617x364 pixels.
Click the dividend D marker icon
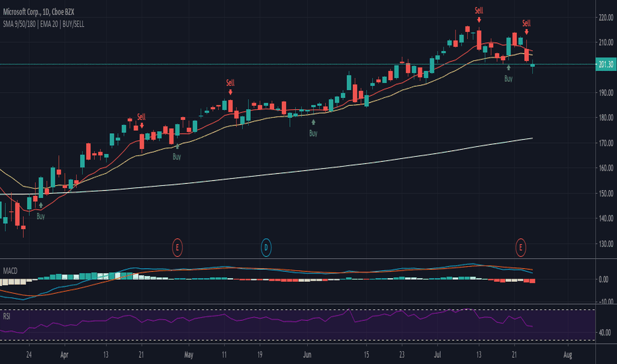[x=266, y=248]
